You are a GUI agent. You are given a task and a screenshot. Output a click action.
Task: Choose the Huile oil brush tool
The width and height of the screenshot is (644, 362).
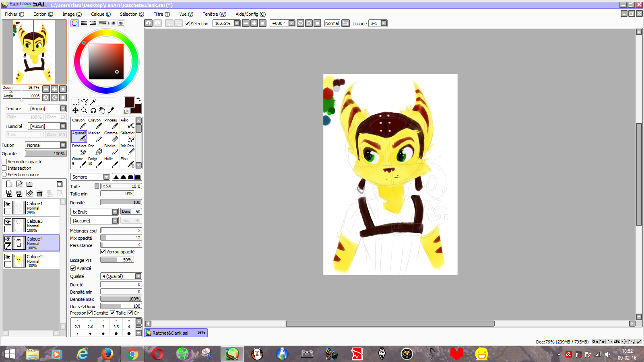111,162
